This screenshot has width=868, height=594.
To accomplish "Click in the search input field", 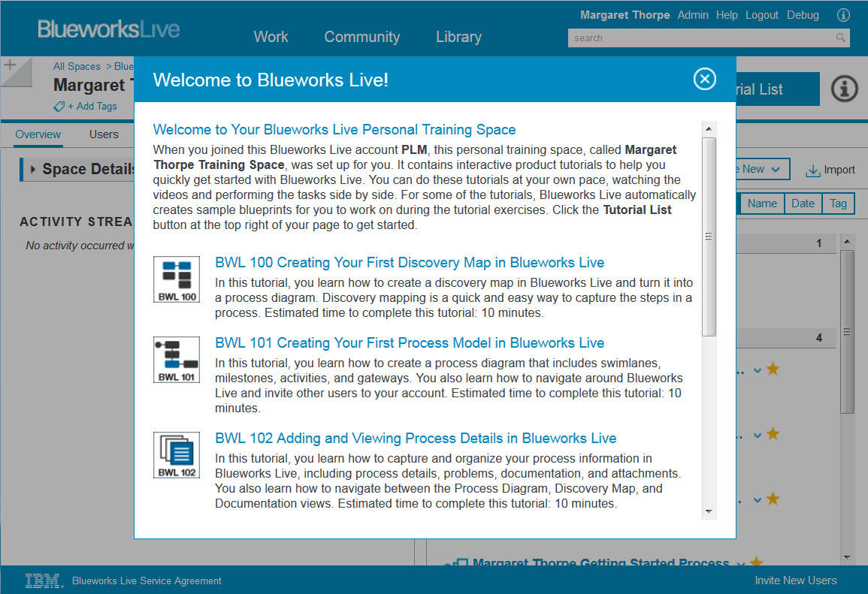I will point(699,38).
